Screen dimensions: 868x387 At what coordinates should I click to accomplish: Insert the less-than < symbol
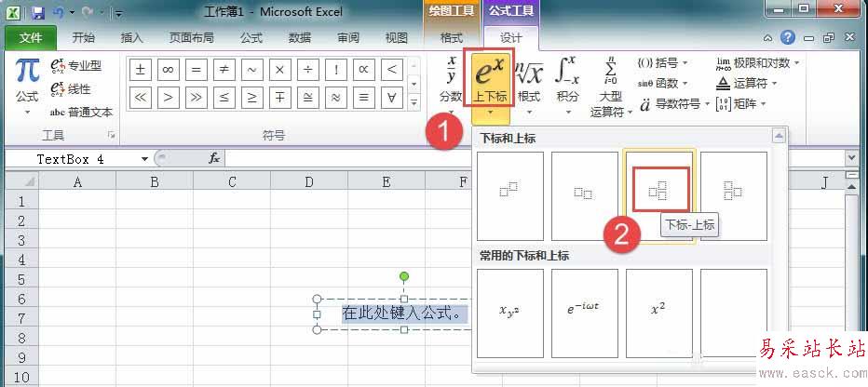coord(392,70)
